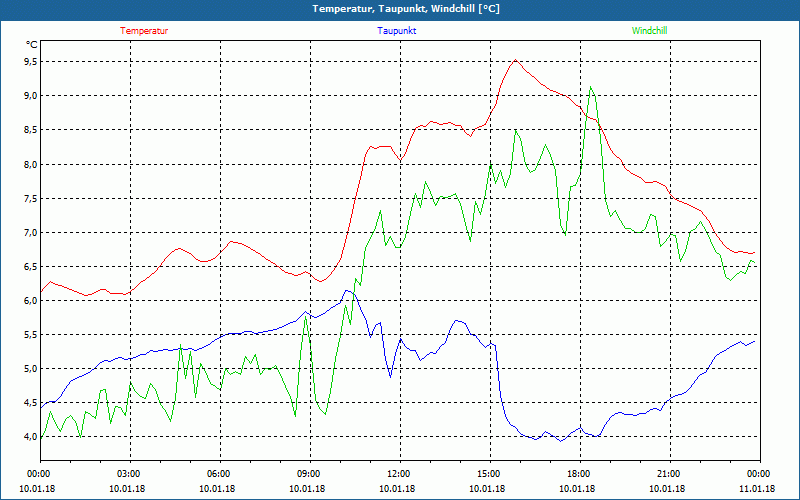The height and width of the screenshot is (500, 800).
Task: Select the green "Windchill" legend label
Action: pyautogui.click(x=649, y=31)
